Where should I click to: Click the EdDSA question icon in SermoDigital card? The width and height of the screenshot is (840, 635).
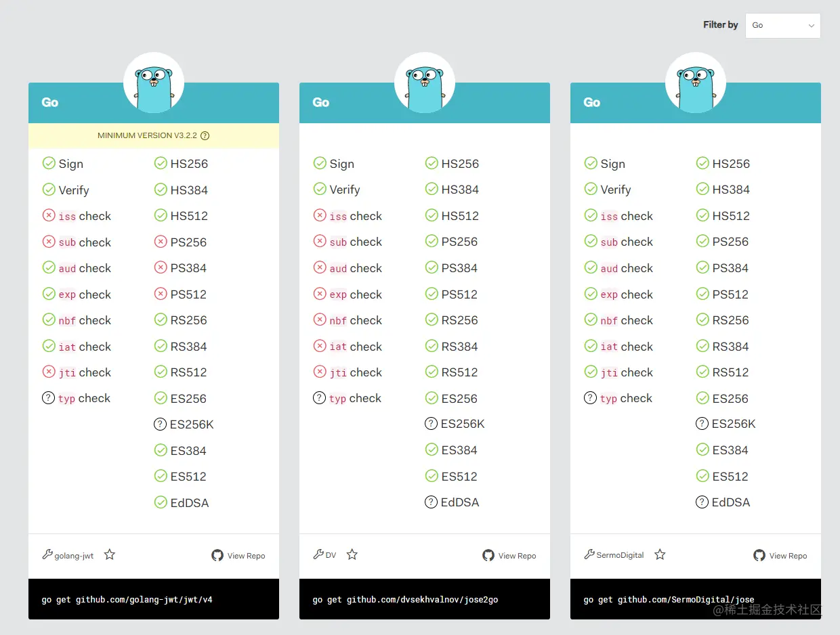[702, 502]
